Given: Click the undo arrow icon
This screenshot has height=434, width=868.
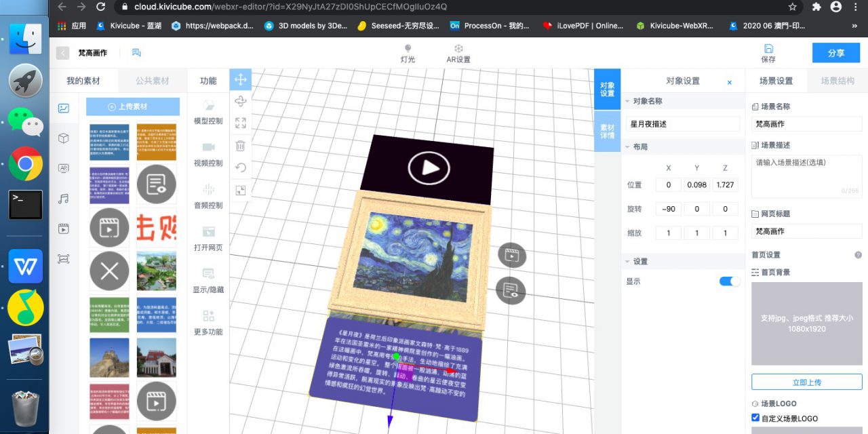Looking at the screenshot, I should click(x=240, y=167).
